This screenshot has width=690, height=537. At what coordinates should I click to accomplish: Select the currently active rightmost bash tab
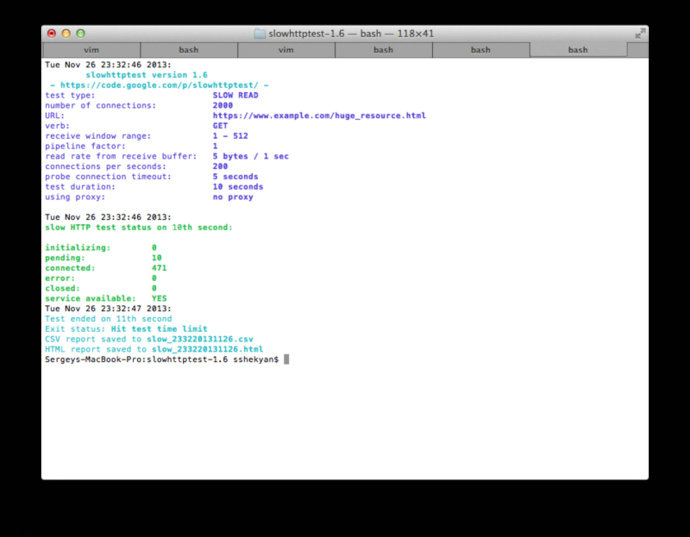[578, 50]
